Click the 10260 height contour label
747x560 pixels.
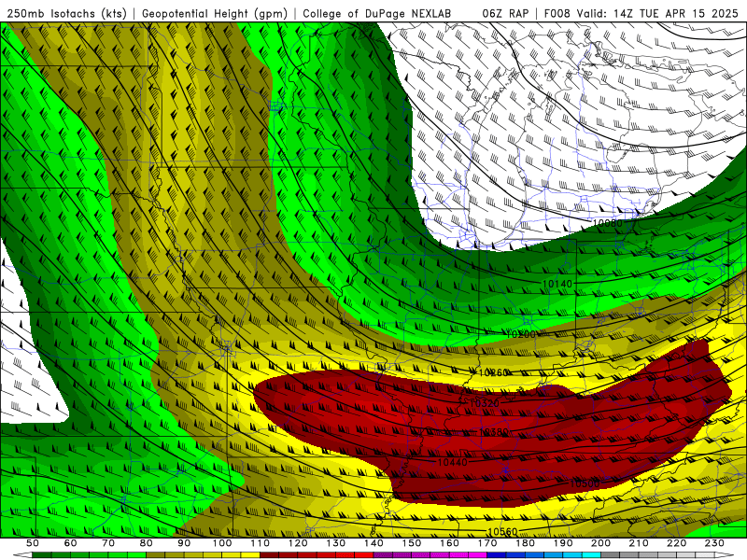point(493,372)
